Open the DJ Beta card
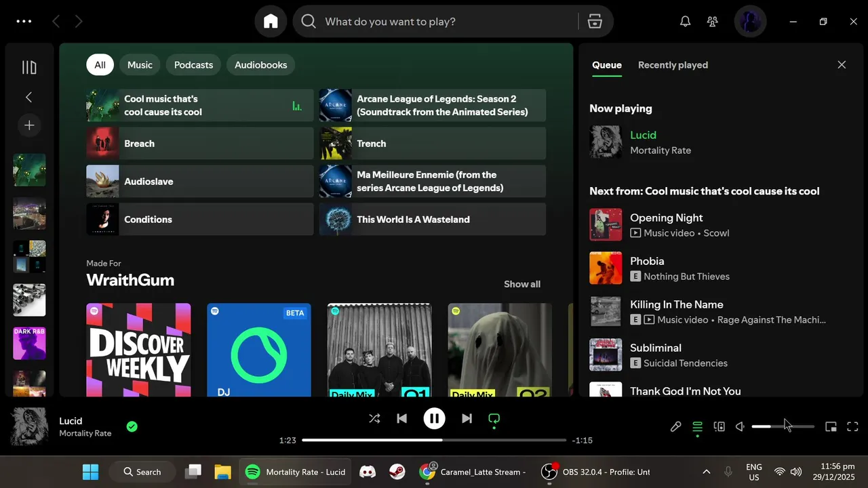The height and width of the screenshot is (488, 868). point(259,350)
